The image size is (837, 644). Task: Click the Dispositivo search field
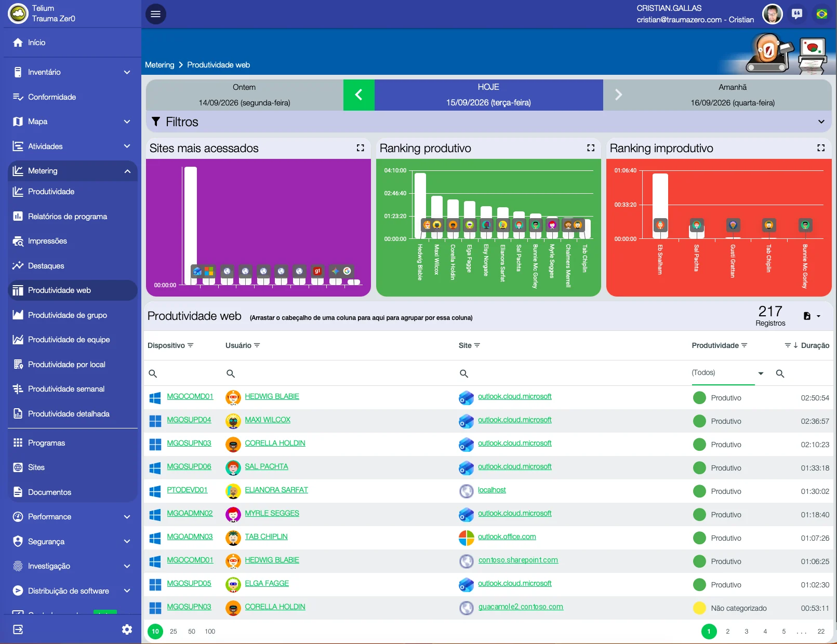pyautogui.click(x=182, y=373)
